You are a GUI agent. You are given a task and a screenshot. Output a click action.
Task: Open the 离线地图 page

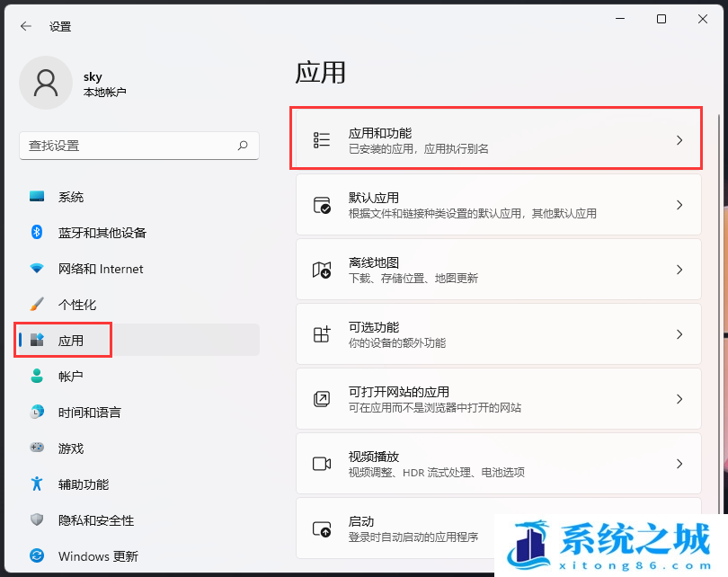498,270
